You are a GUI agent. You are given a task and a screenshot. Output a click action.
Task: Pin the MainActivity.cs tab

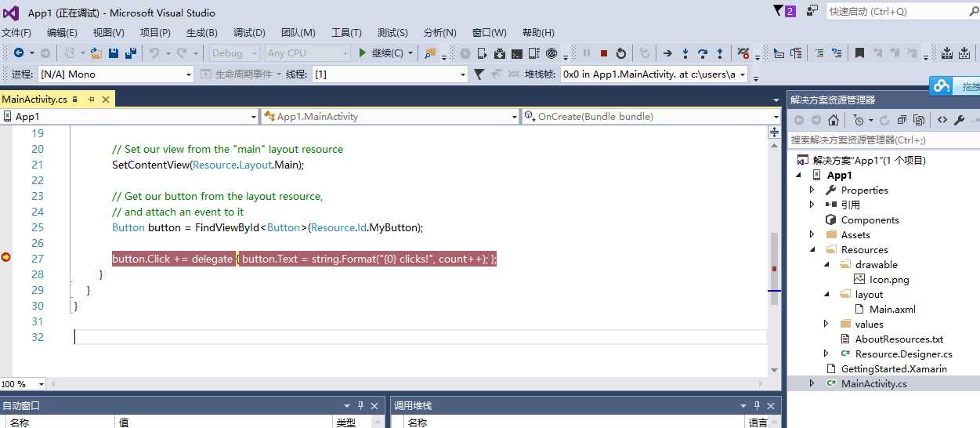(x=91, y=100)
